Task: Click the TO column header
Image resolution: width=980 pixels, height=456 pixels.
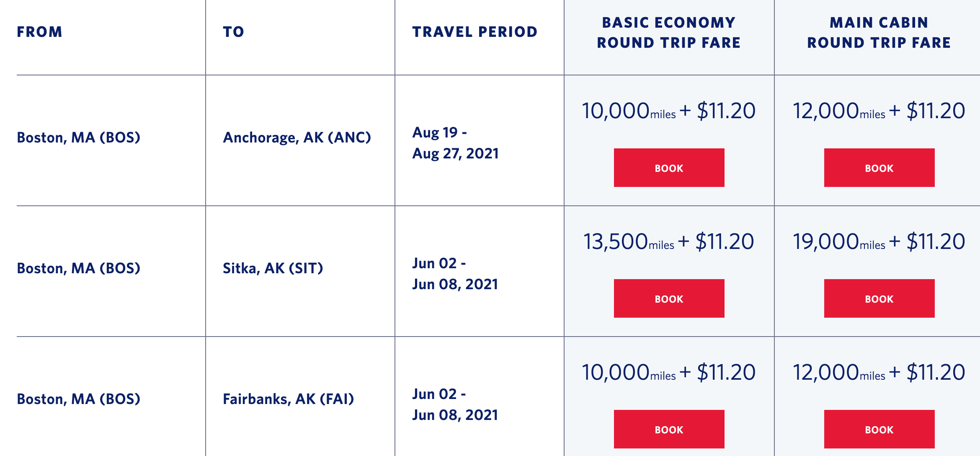Action: point(233,32)
